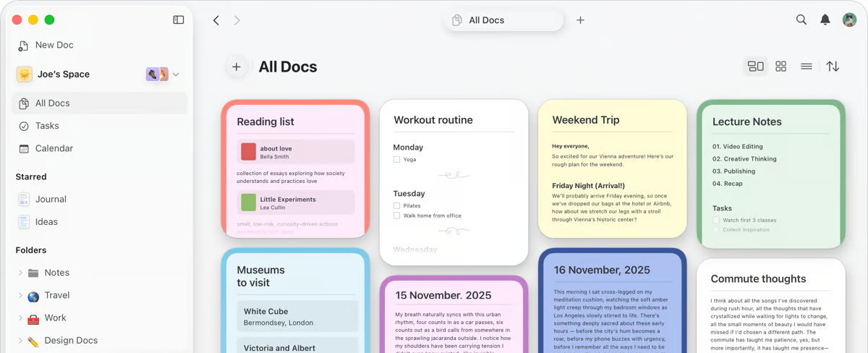The width and height of the screenshot is (868, 353).
Task: Switch to list layout view
Action: [x=807, y=67]
